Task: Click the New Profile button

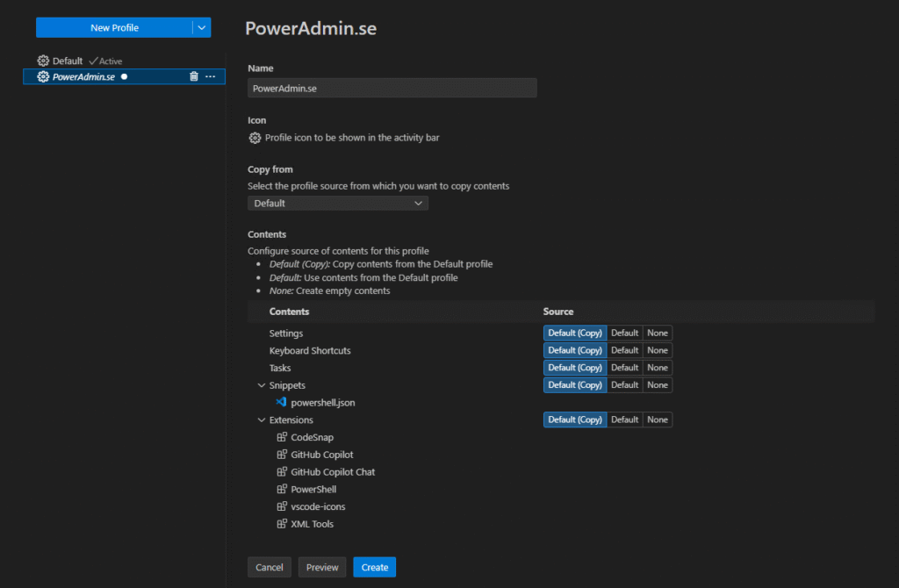Action: [114, 27]
